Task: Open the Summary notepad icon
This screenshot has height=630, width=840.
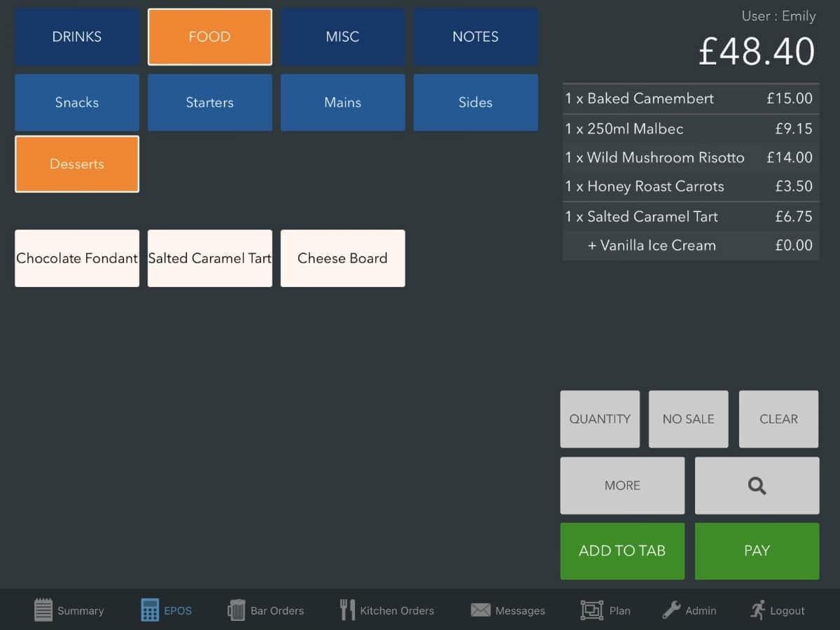Action: pos(43,610)
